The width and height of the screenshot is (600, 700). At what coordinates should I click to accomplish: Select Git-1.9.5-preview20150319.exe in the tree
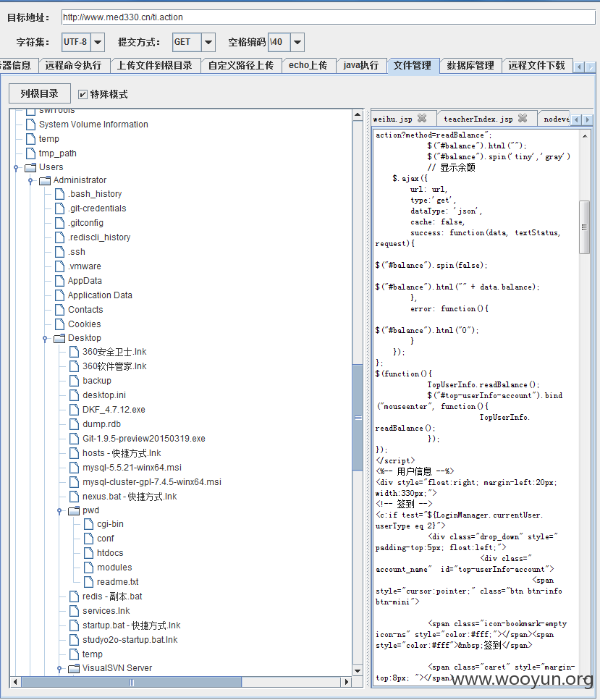tap(144, 439)
